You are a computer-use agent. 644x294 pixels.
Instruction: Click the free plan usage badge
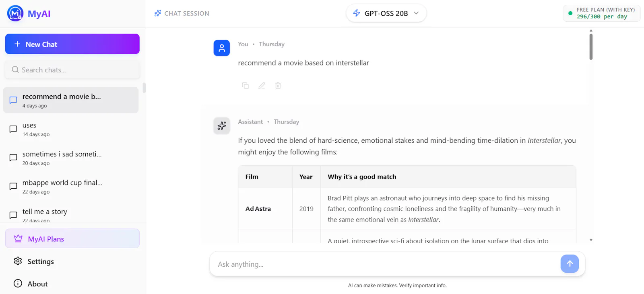point(601,13)
